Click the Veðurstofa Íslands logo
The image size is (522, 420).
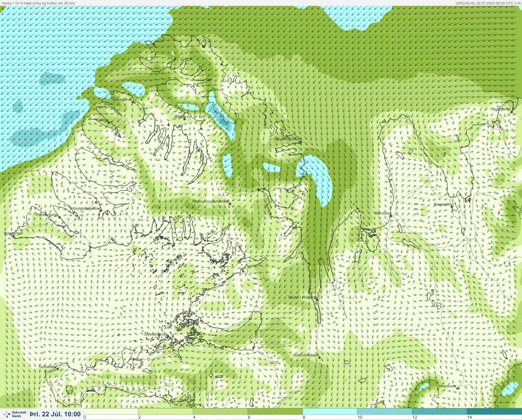[x=14, y=414]
